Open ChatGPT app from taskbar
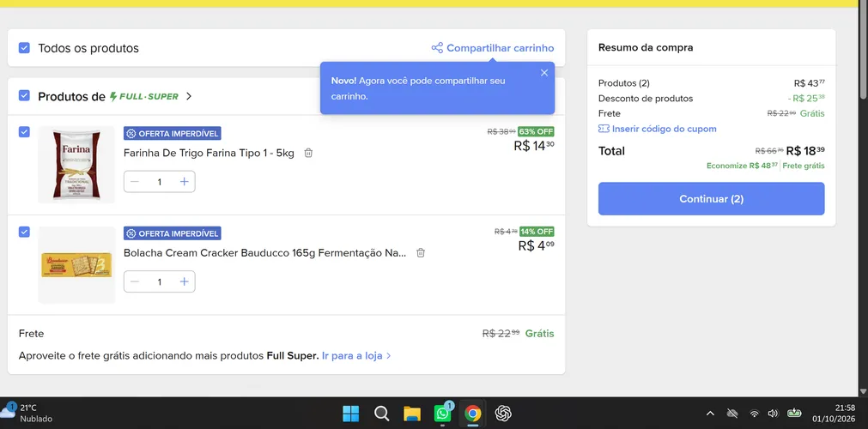 502,414
